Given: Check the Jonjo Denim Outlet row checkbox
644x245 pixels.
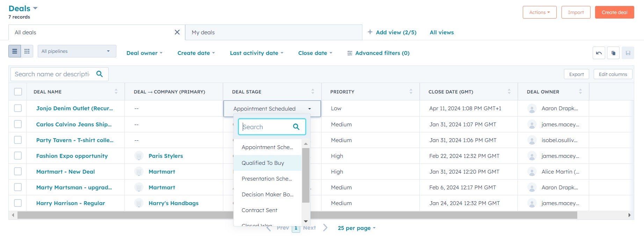Looking at the screenshot, I should 18,108.
